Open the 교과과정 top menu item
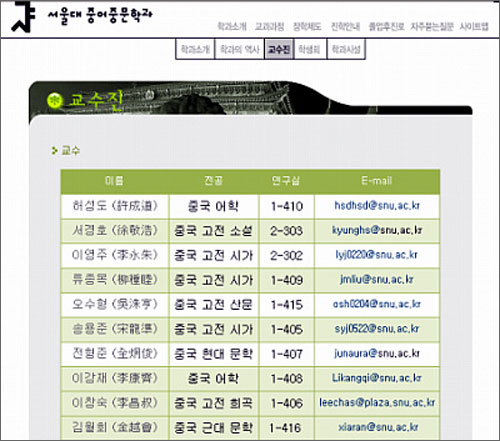 click(x=269, y=26)
